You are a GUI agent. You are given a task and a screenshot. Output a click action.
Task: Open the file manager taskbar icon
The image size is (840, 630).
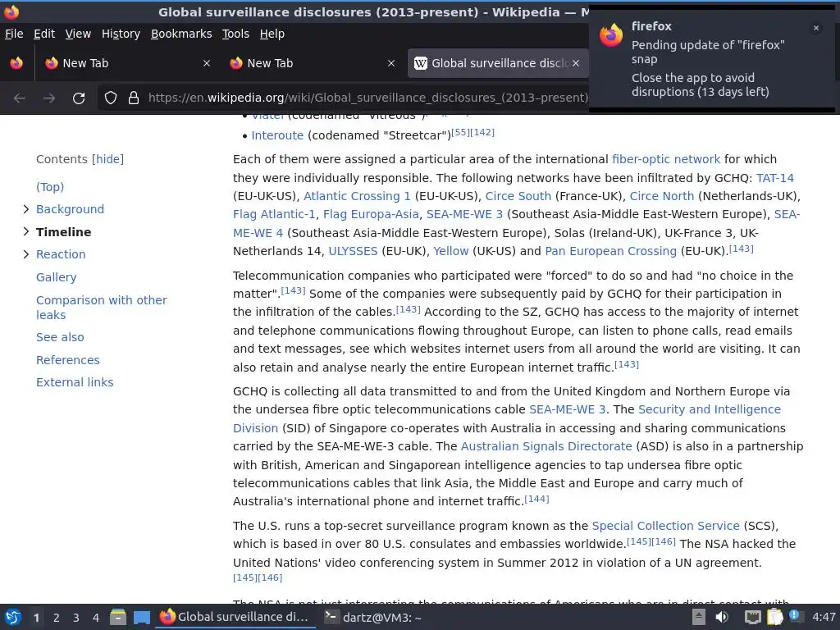(118, 617)
